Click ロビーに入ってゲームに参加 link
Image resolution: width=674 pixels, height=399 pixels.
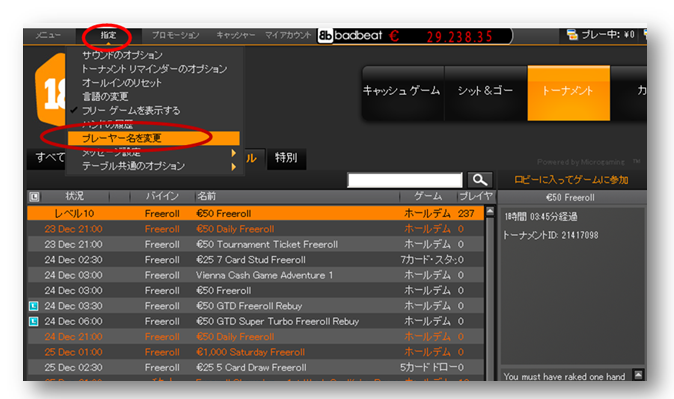[571, 180]
